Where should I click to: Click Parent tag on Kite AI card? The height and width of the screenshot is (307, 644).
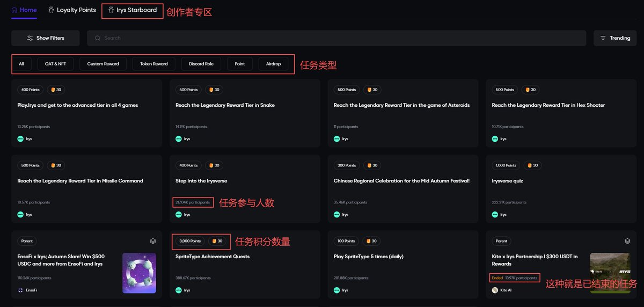pos(501,241)
